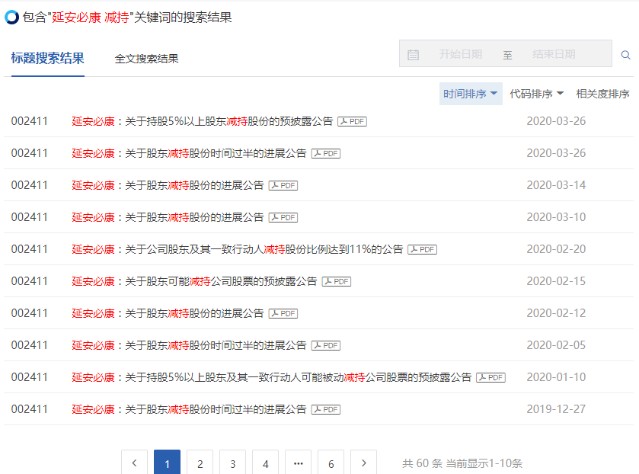Screen dimensions: 639x474
Task: Sort by 相关度排序
Action: [603, 94]
